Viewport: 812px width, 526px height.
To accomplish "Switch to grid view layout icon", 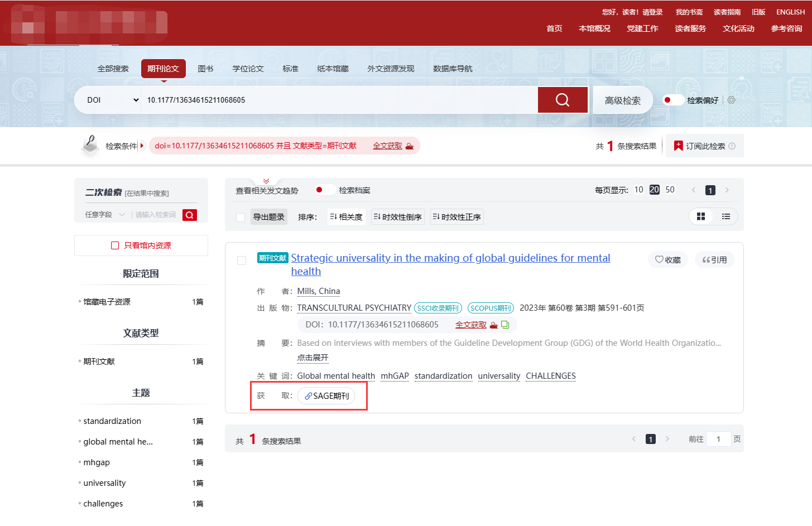I will pyautogui.click(x=701, y=216).
